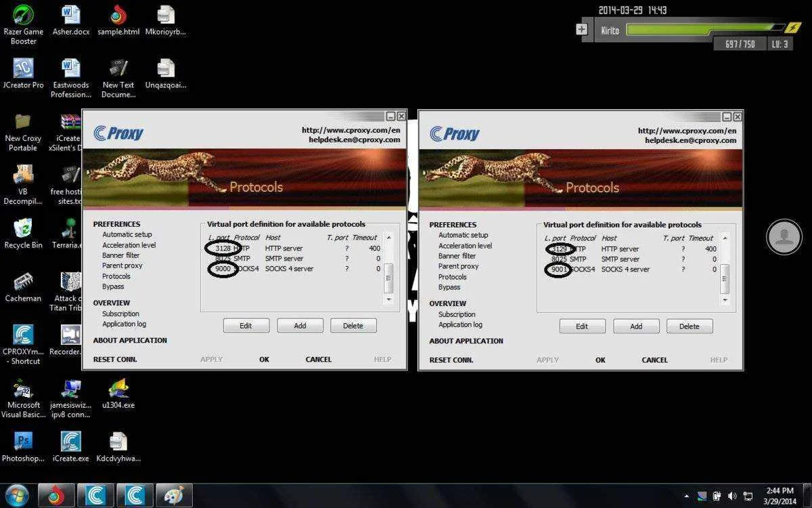Open the Windows Start menu
812x508 pixels.
coord(16,495)
